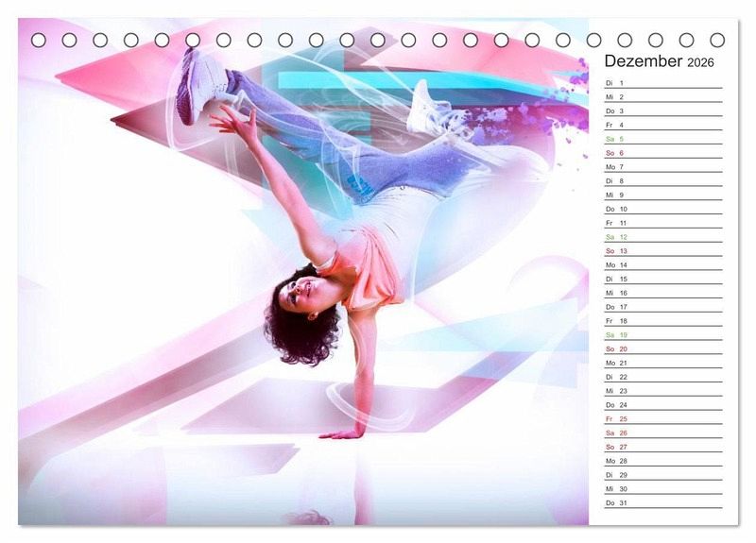
Task: Select the 'Mo 28' date row
Action: tap(663, 460)
